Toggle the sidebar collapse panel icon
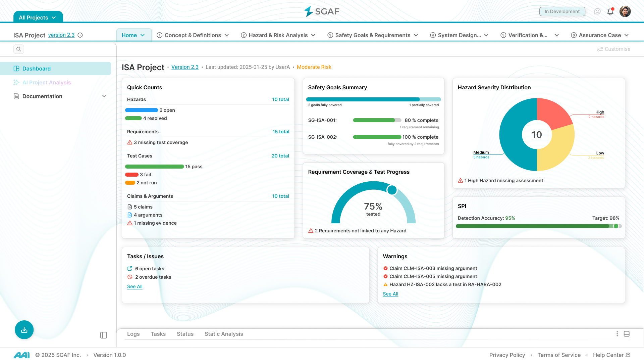Screen dimensions: 644x363 coord(104,335)
